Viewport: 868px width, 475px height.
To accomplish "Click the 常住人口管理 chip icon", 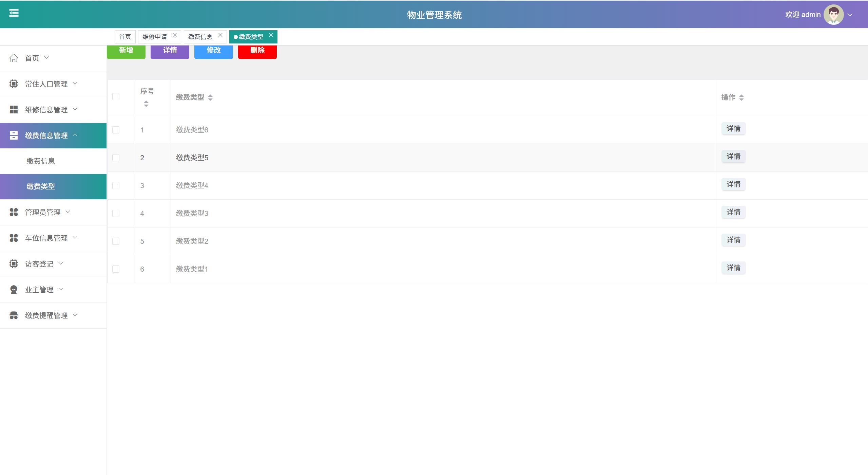I will (x=14, y=84).
